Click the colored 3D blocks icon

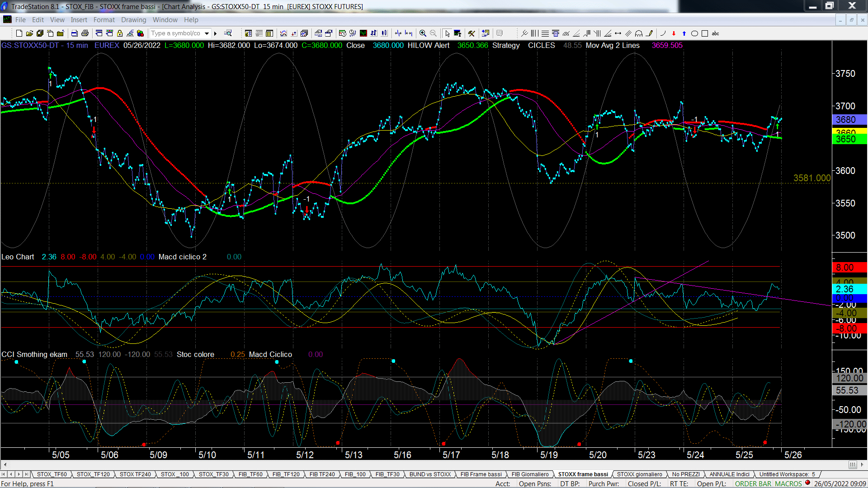141,33
